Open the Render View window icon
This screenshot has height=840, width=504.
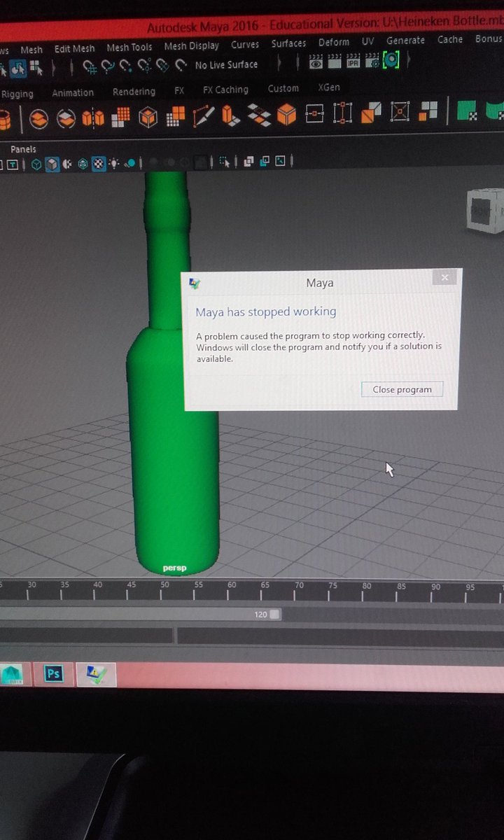(316, 62)
